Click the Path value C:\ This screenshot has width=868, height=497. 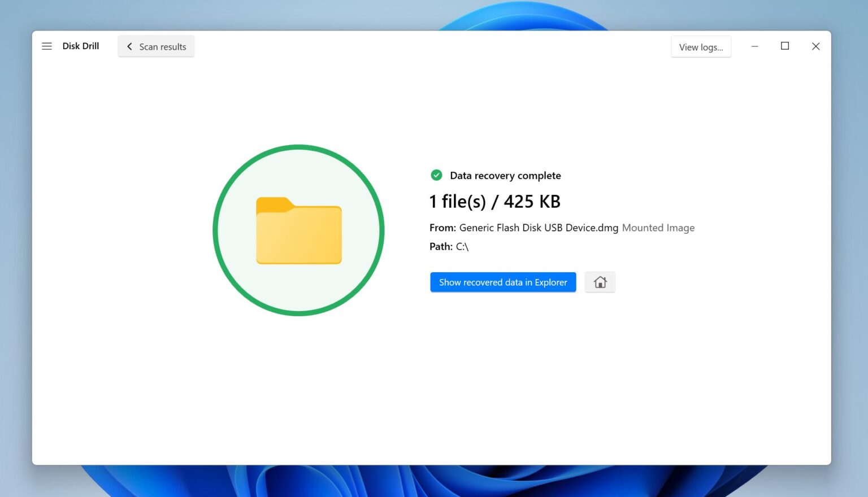462,246
